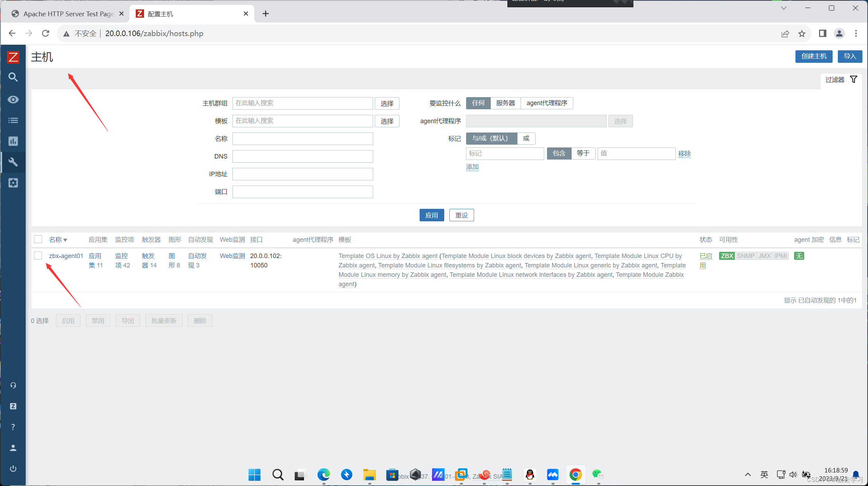Open File Explorer from the taskbar

[370, 475]
